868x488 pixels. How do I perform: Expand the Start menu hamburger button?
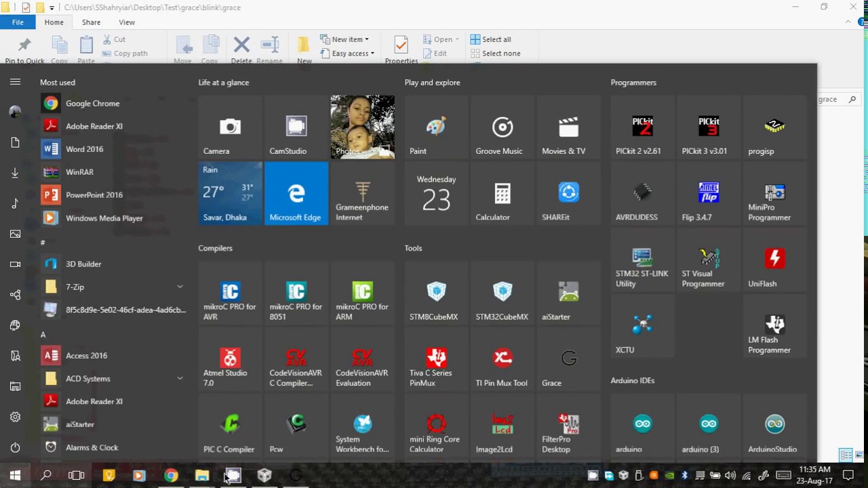point(15,82)
